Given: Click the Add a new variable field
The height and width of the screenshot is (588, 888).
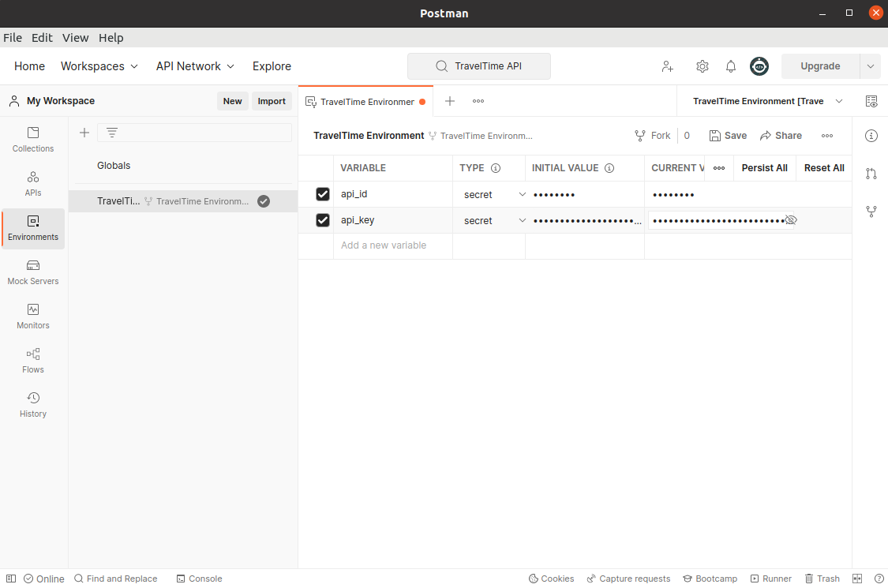Looking at the screenshot, I should [384, 245].
